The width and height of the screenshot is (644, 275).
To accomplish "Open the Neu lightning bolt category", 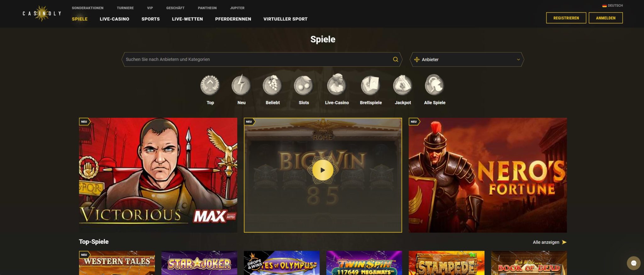I will coord(241,85).
